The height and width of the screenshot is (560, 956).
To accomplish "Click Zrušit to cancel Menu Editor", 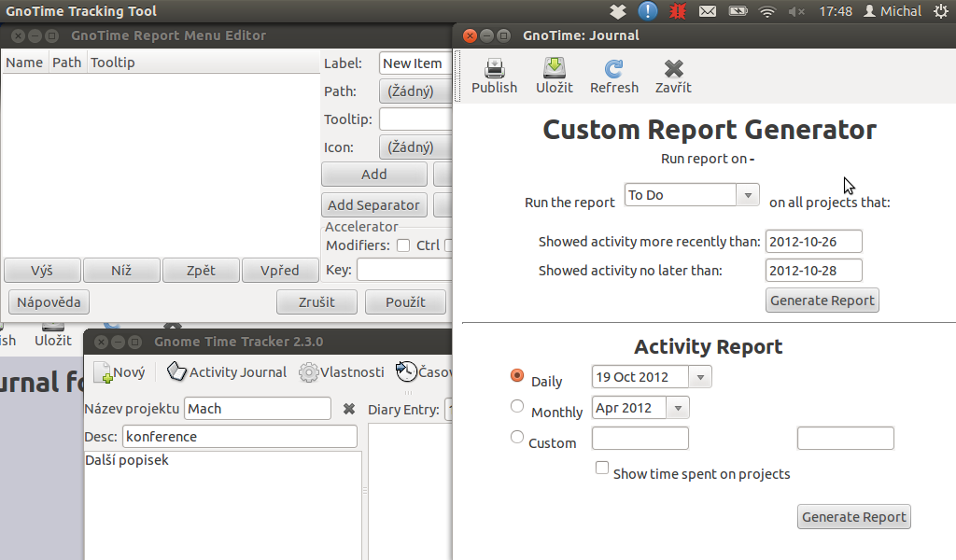I will [x=316, y=302].
